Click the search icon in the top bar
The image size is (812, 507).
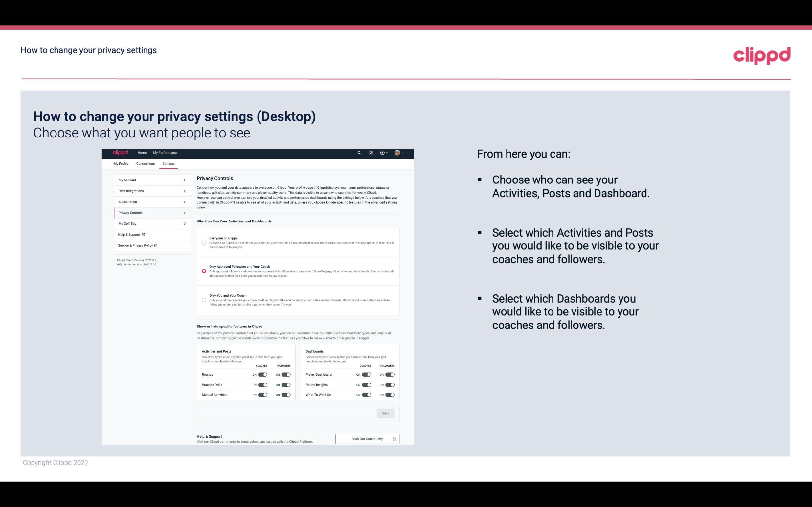[x=359, y=153]
